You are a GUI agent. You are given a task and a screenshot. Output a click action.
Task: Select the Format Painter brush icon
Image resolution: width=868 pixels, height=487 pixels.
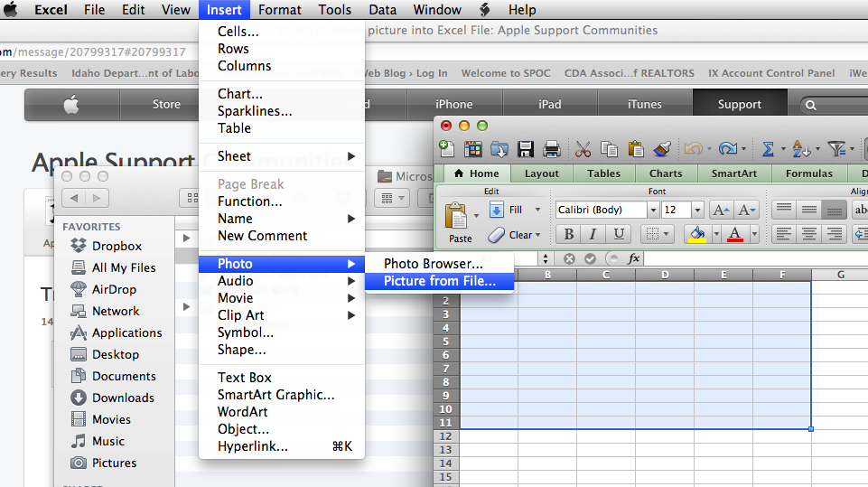tap(662, 148)
